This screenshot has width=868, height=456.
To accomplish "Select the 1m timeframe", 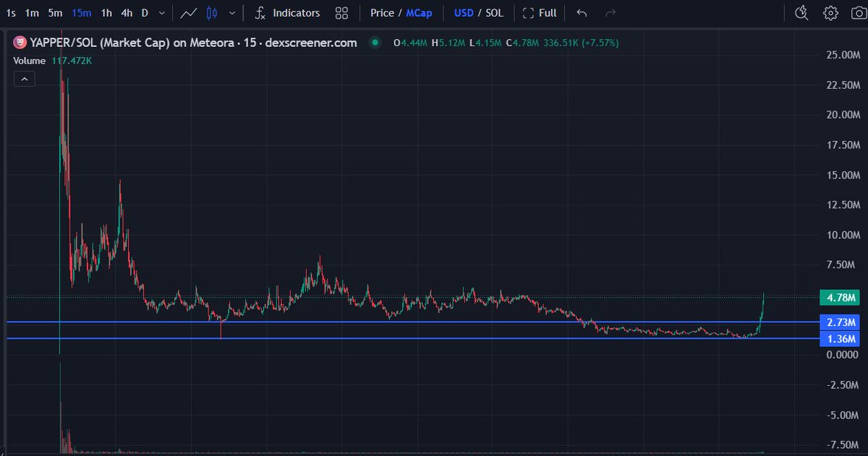I will (32, 13).
